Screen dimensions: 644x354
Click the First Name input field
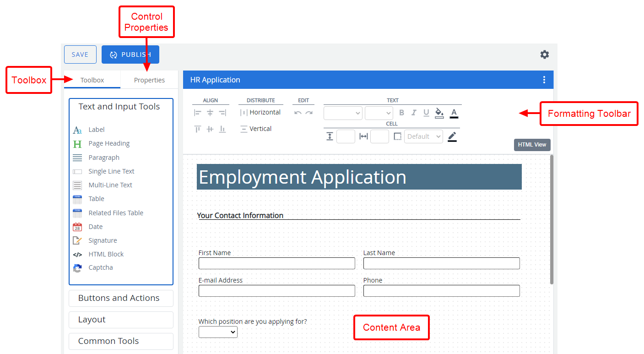(276, 263)
